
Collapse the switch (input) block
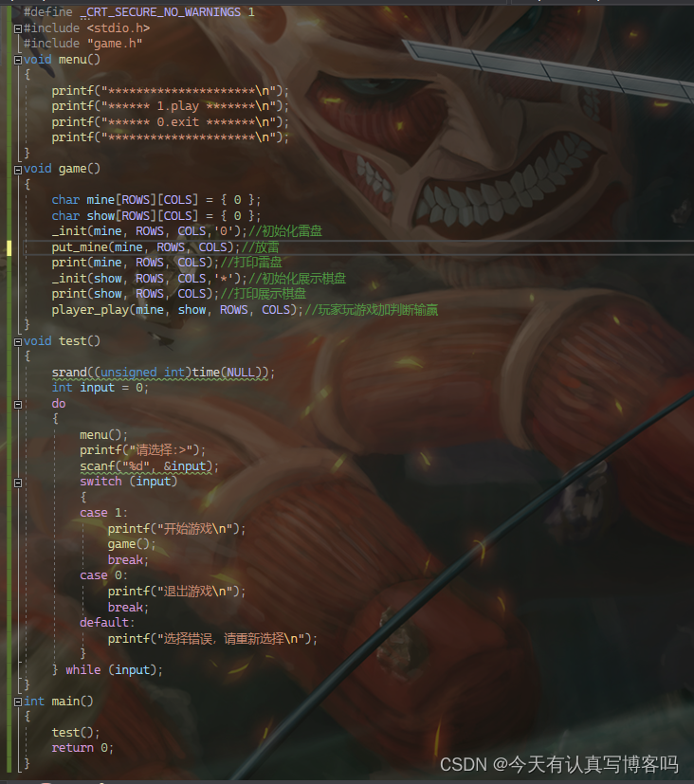tap(18, 483)
